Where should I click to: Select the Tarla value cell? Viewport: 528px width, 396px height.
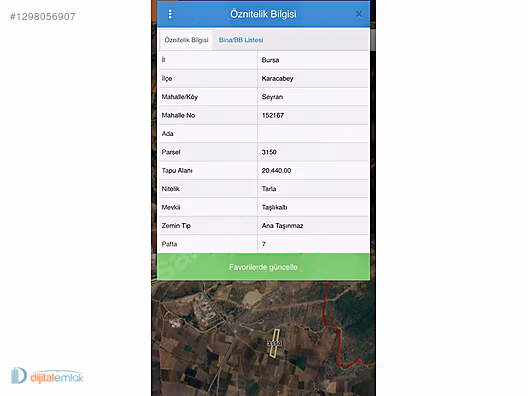coord(313,189)
